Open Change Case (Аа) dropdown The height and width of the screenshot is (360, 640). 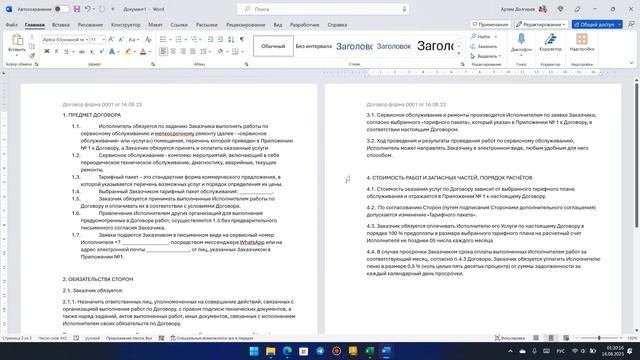pos(133,39)
